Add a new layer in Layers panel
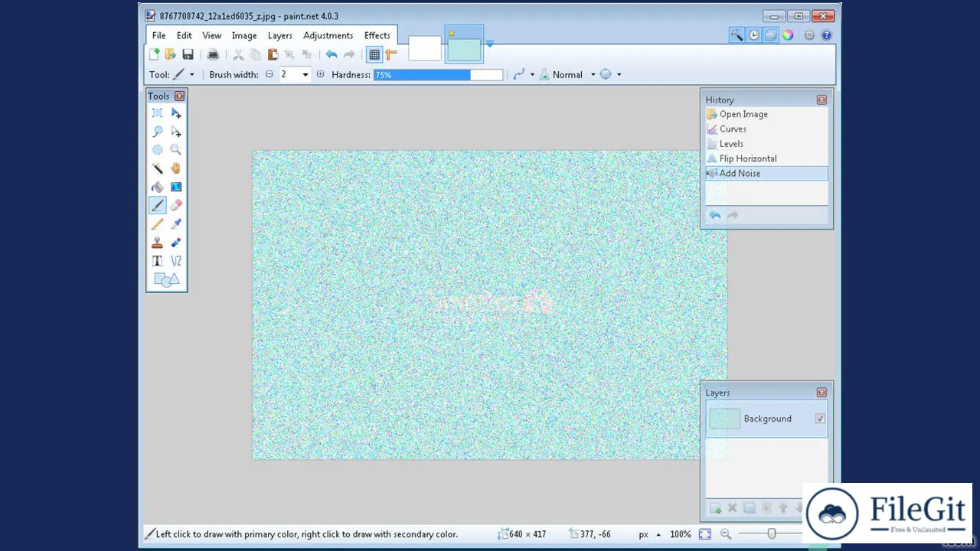 (715, 508)
